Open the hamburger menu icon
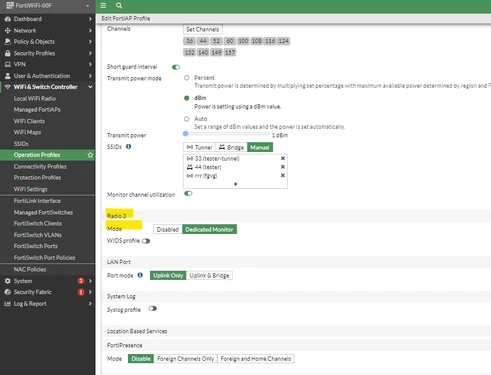Image resolution: width=491 pixels, height=375 pixels. coord(103,5)
